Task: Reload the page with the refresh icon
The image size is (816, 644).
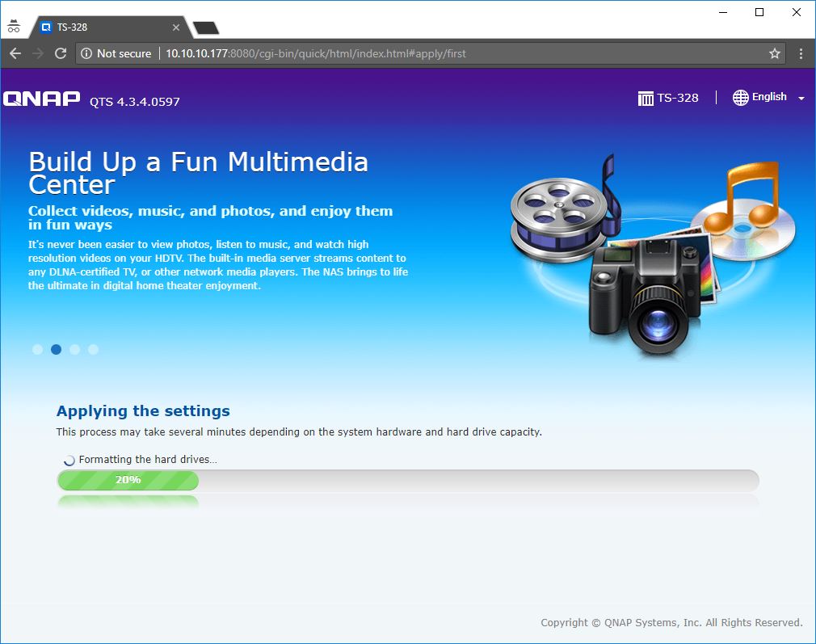Action: point(61,53)
